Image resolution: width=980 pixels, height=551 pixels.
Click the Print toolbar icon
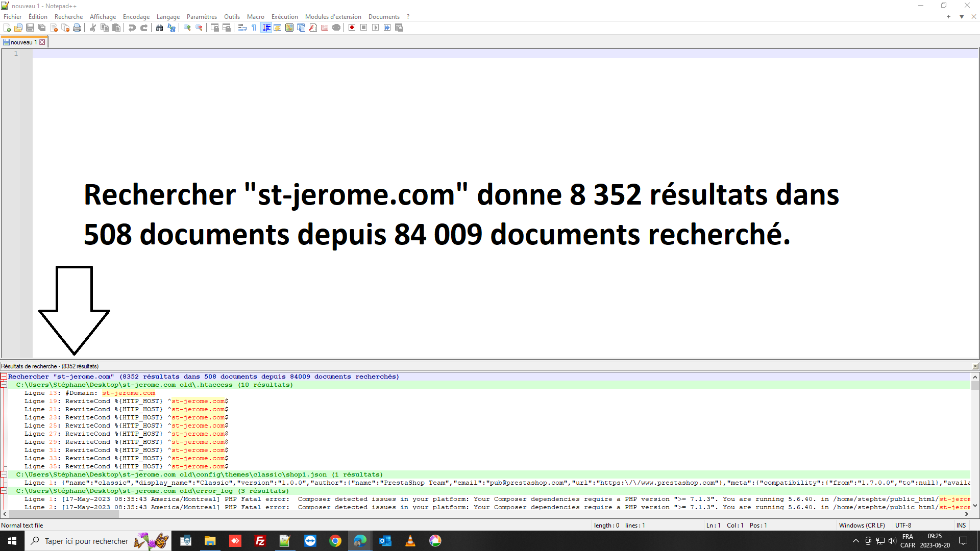pos(77,28)
